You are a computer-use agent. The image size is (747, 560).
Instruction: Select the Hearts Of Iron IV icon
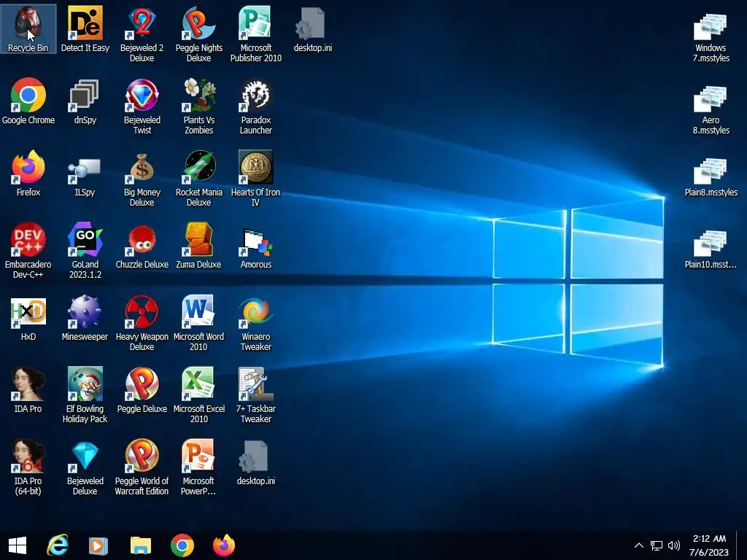(x=256, y=179)
